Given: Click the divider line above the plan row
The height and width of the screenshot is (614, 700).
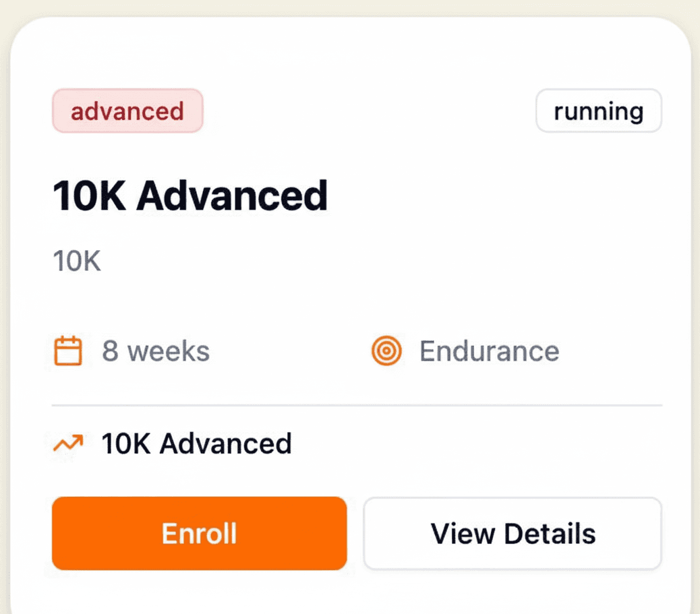Looking at the screenshot, I should click(357, 404).
